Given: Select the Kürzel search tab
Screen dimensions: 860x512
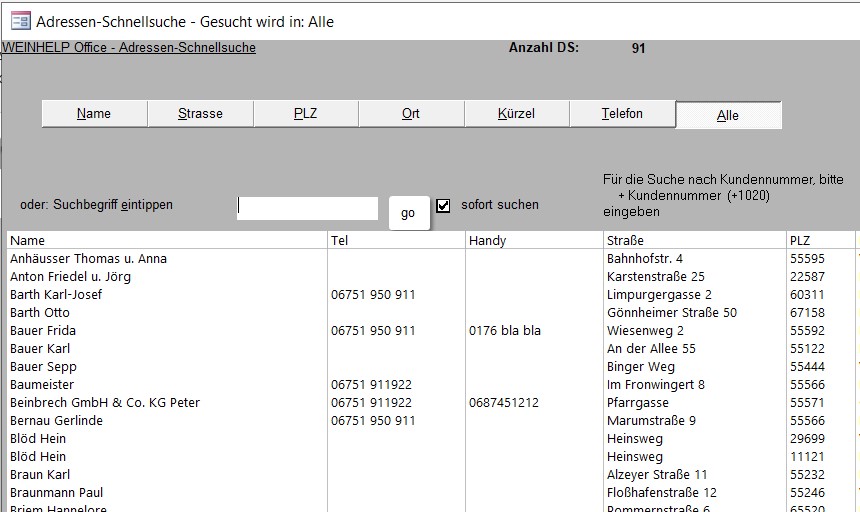Looking at the screenshot, I should point(516,114).
